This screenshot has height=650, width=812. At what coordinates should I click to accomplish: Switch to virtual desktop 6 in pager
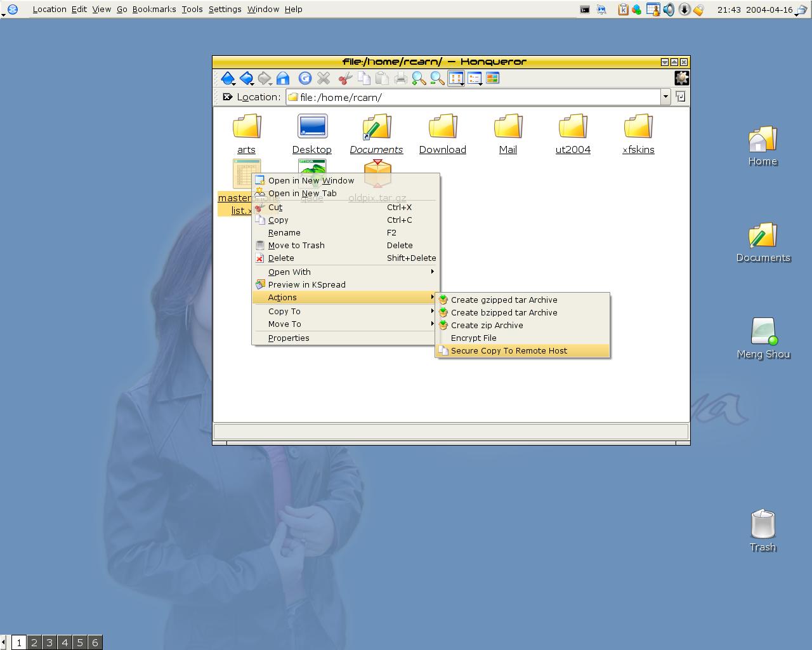[x=95, y=642]
